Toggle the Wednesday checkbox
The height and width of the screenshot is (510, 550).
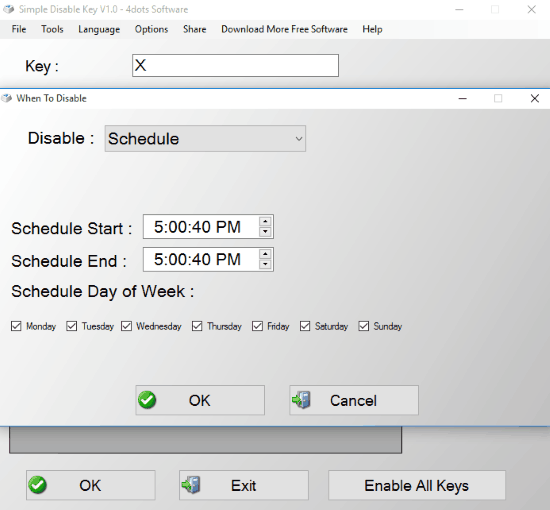coord(126,326)
